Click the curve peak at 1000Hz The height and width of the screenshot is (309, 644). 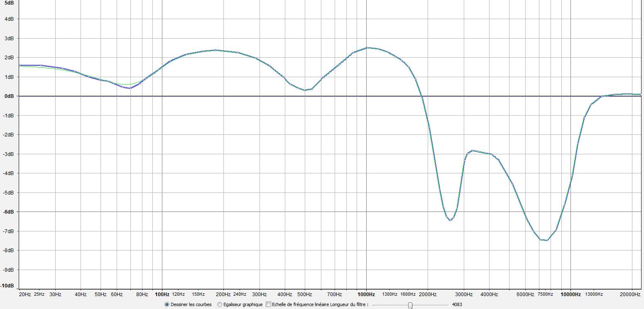point(366,48)
